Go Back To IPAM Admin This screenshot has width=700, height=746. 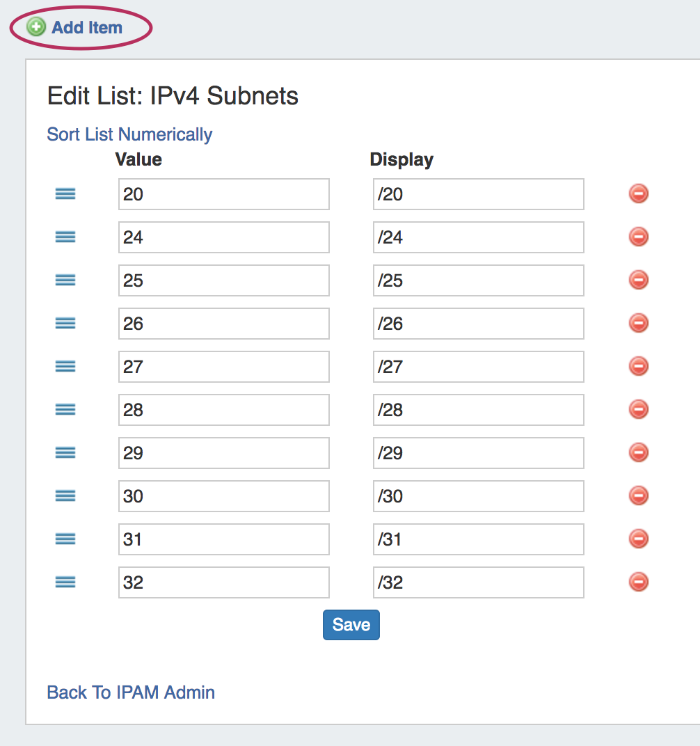click(131, 692)
